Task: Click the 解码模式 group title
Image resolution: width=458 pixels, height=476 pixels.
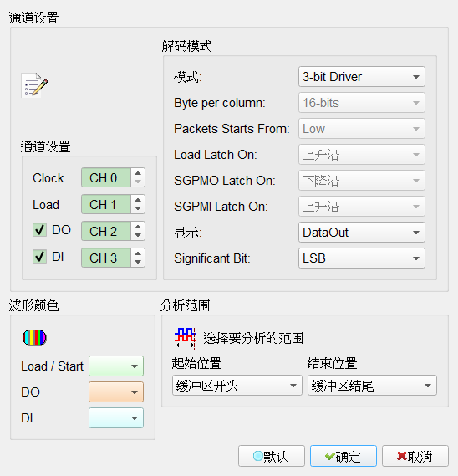Action: [x=186, y=46]
